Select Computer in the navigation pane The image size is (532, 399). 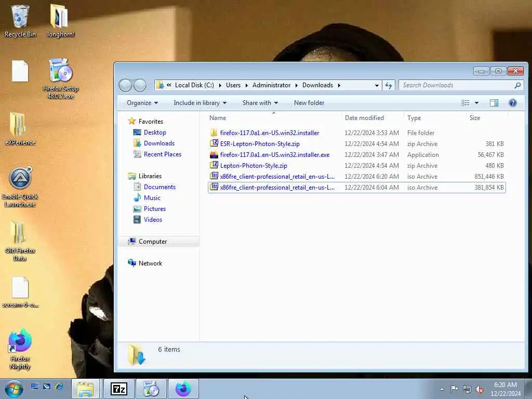pyautogui.click(x=158, y=242)
